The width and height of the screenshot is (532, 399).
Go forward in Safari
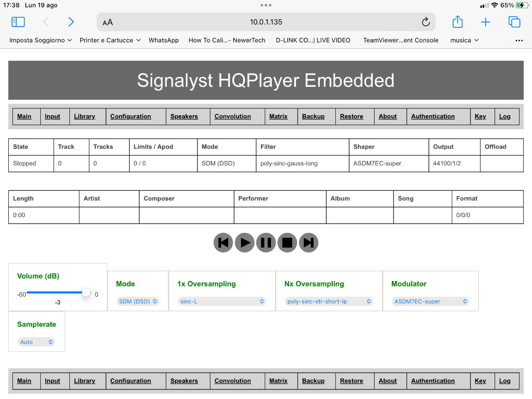tap(71, 22)
